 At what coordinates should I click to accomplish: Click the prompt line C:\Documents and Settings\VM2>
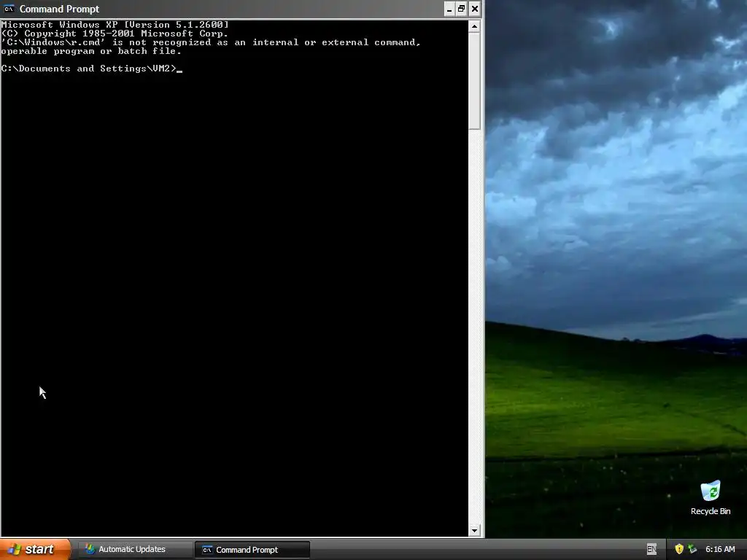(89, 69)
